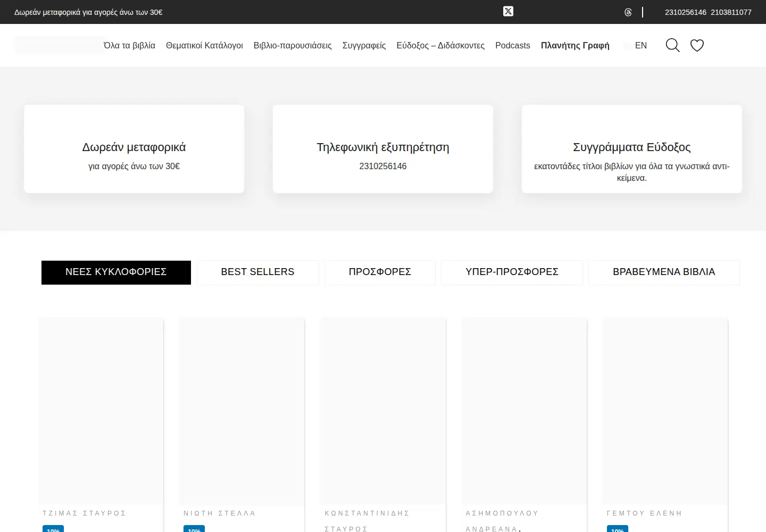The height and width of the screenshot is (532, 766).
Task: Open book cover above ΝΙΩΤΗ ΣΤΕΛΛΑ
Action: [x=242, y=411]
